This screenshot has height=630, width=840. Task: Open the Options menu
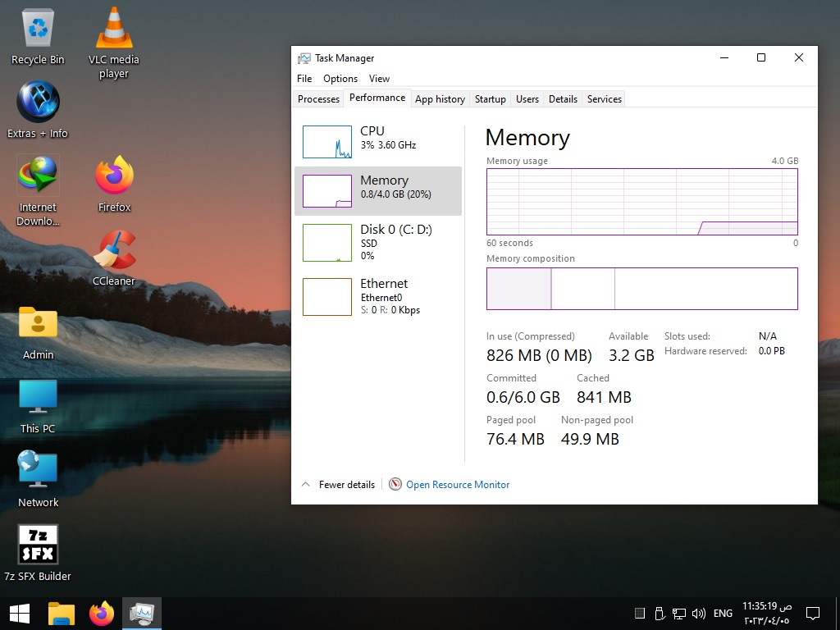[340, 78]
